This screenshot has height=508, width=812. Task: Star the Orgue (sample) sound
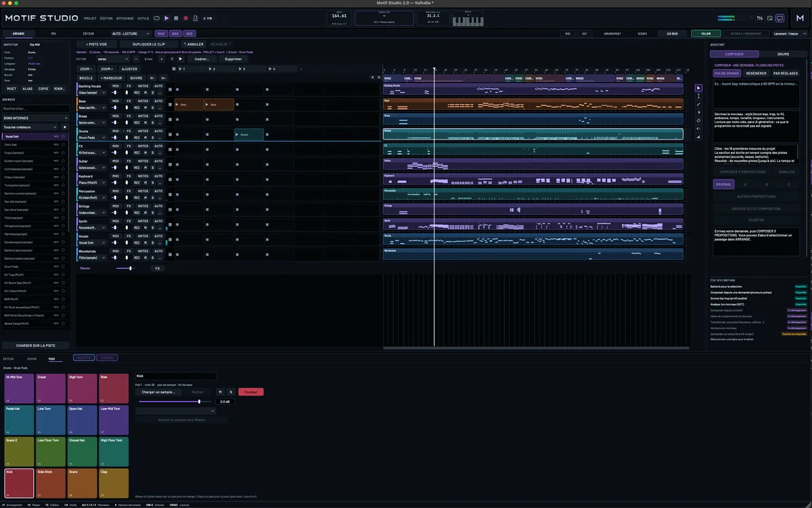(64, 153)
